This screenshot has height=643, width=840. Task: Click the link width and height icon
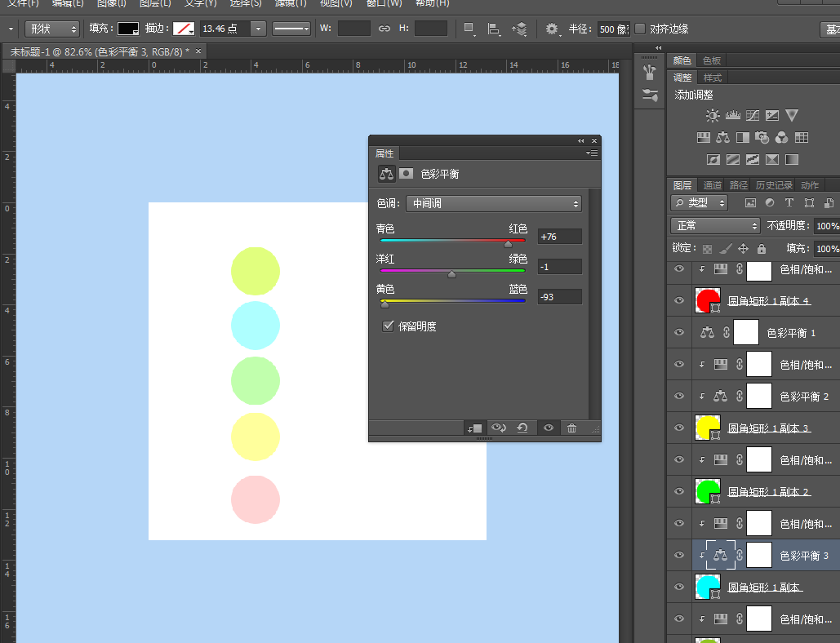384,29
